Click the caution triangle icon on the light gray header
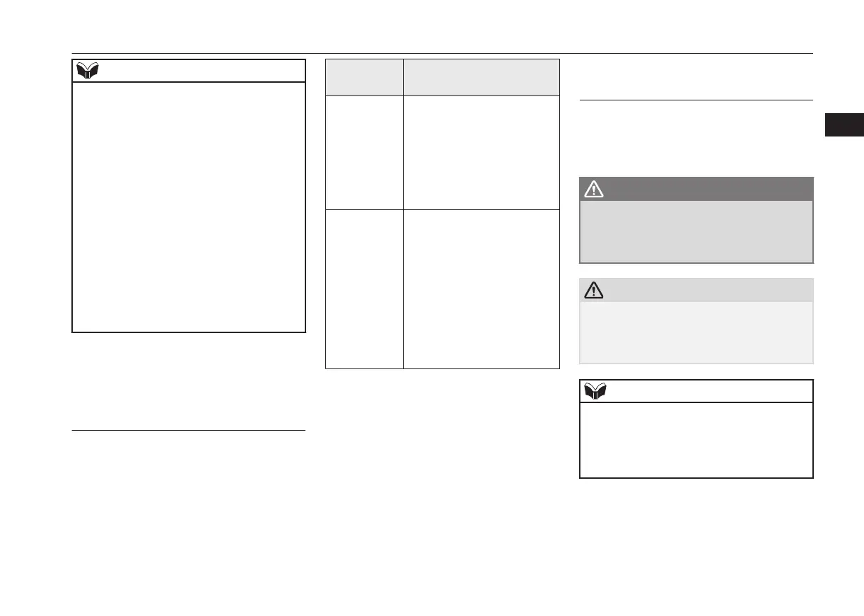 592,290
